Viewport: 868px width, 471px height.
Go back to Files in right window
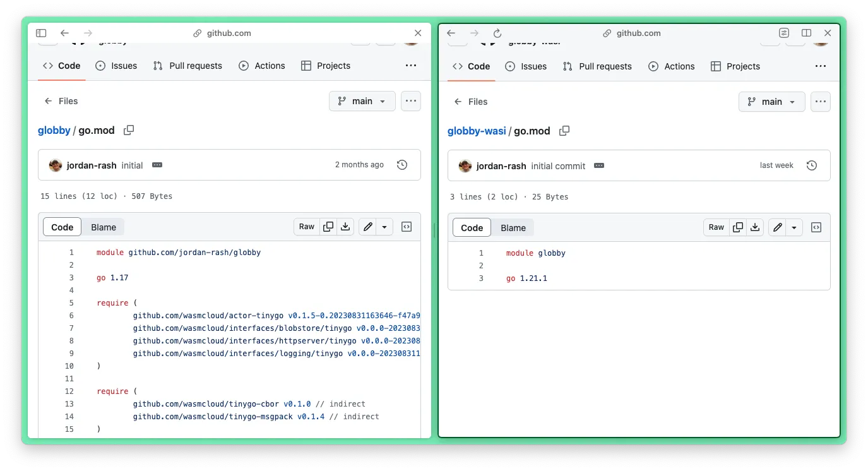pyautogui.click(x=470, y=102)
